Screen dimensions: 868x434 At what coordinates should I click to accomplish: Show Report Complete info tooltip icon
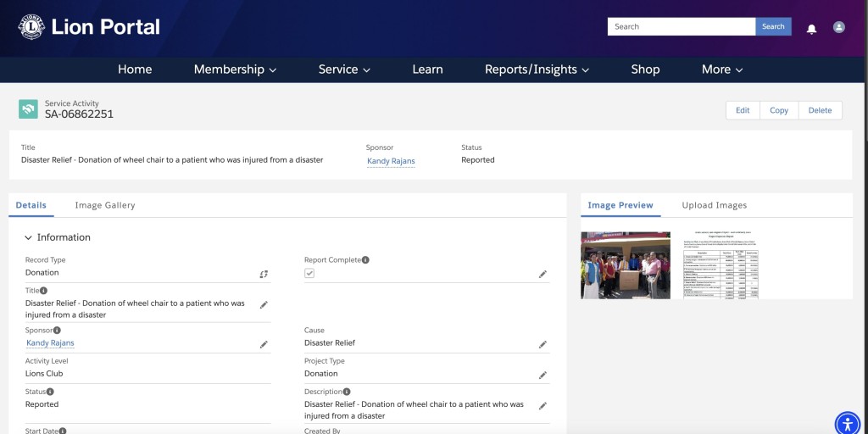tap(365, 259)
